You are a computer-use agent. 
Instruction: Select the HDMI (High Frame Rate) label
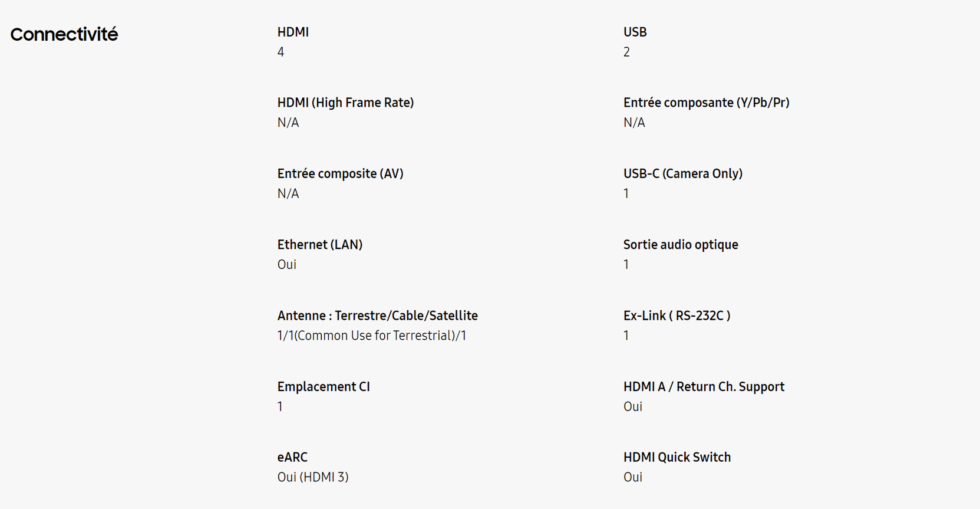[x=345, y=103]
